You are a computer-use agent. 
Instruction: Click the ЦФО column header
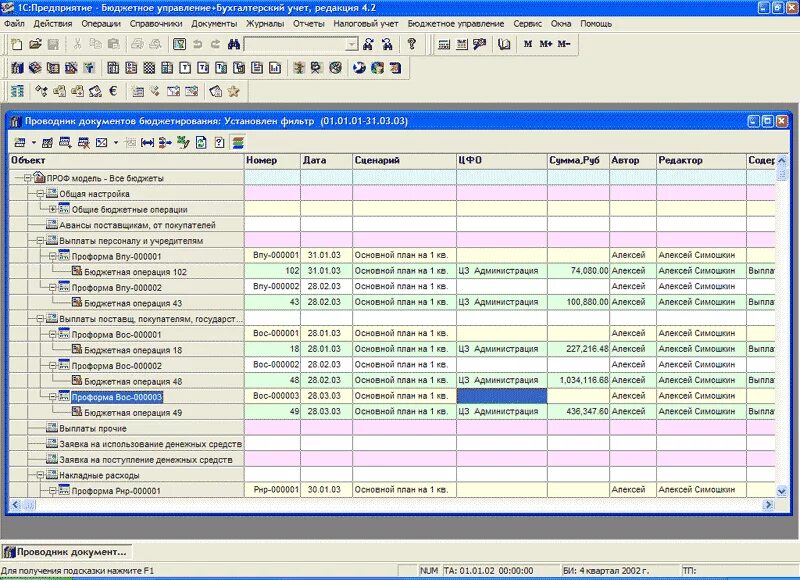pos(502,161)
